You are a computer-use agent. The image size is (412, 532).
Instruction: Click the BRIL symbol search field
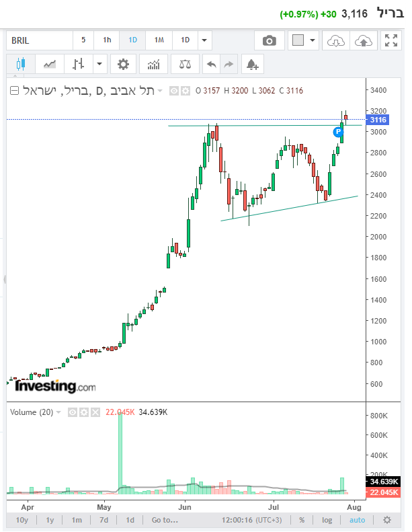click(40, 40)
